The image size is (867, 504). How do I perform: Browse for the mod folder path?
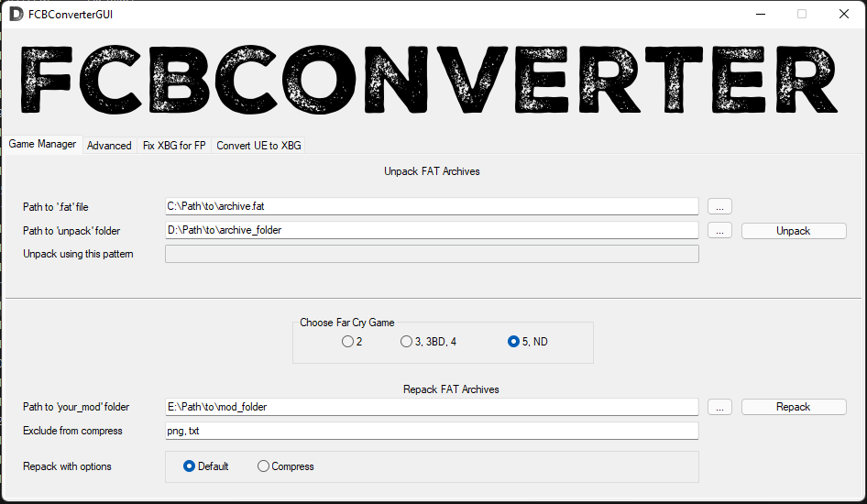tap(719, 407)
